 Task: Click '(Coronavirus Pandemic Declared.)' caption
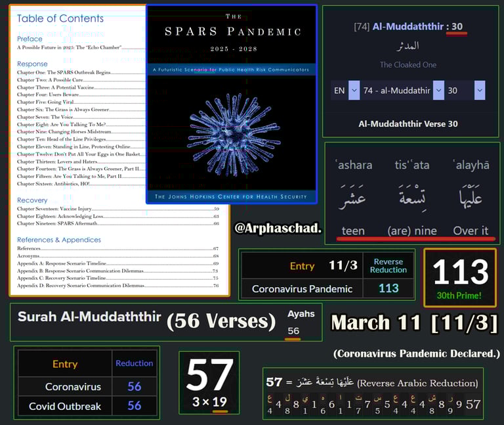click(417, 353)
